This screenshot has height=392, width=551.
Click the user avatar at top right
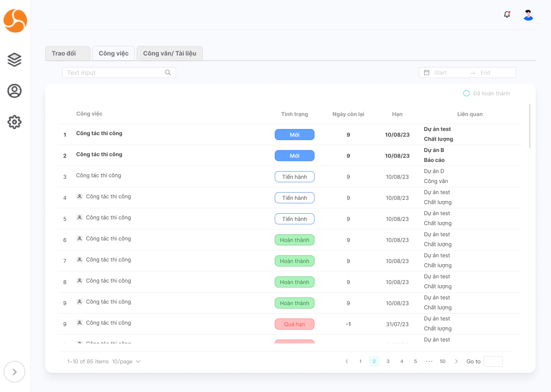pyautogui.click(x=528, y=15)
